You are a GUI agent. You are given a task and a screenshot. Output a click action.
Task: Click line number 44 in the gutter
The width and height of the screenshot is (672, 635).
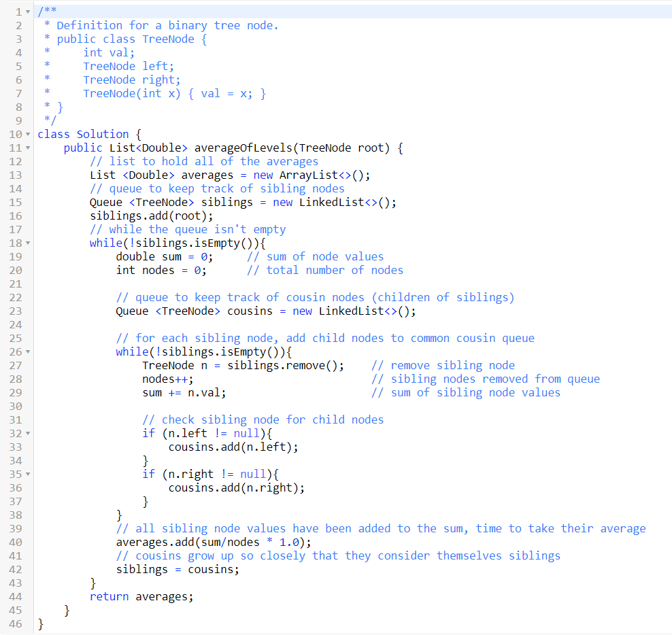[16, 596]
